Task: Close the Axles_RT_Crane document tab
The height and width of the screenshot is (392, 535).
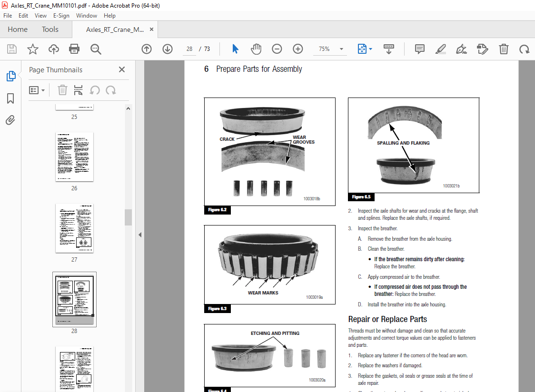Action: pyautogui.click(x=151, y=29)
